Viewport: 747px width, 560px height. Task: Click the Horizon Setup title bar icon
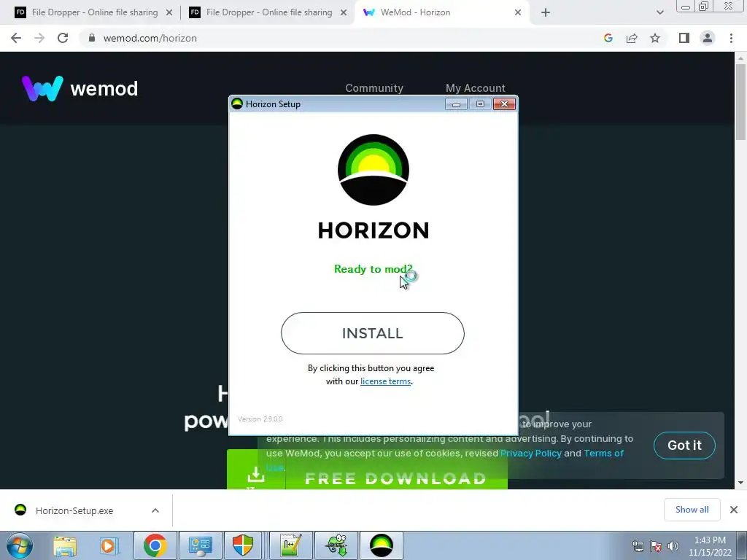point(237,104)
